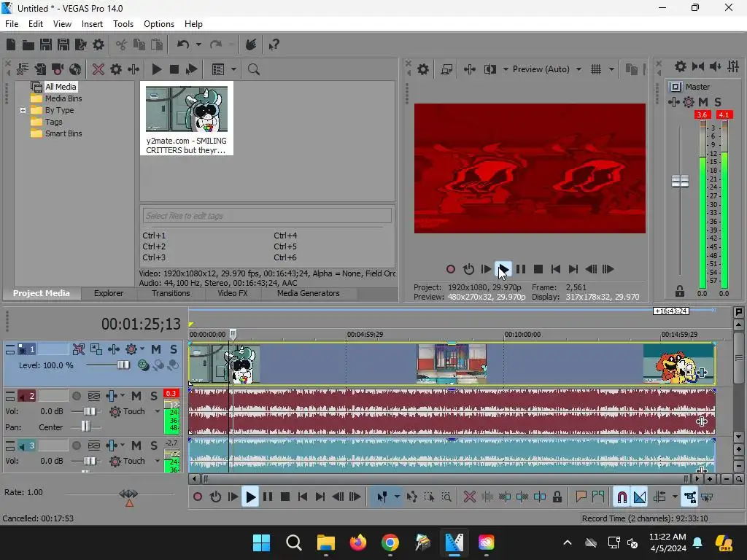Expand the By Type tree node
Screen dimensions: 747x560
coord(23,110)
